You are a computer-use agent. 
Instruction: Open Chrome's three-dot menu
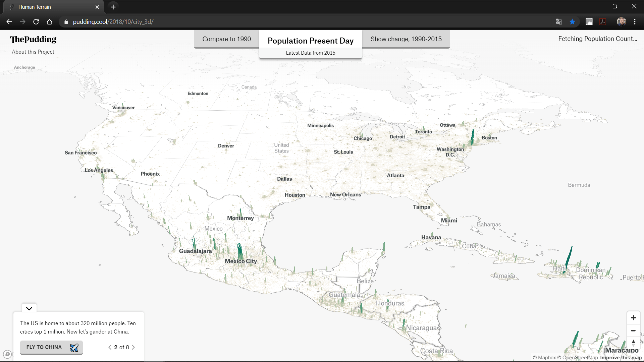tap(635, 22)
